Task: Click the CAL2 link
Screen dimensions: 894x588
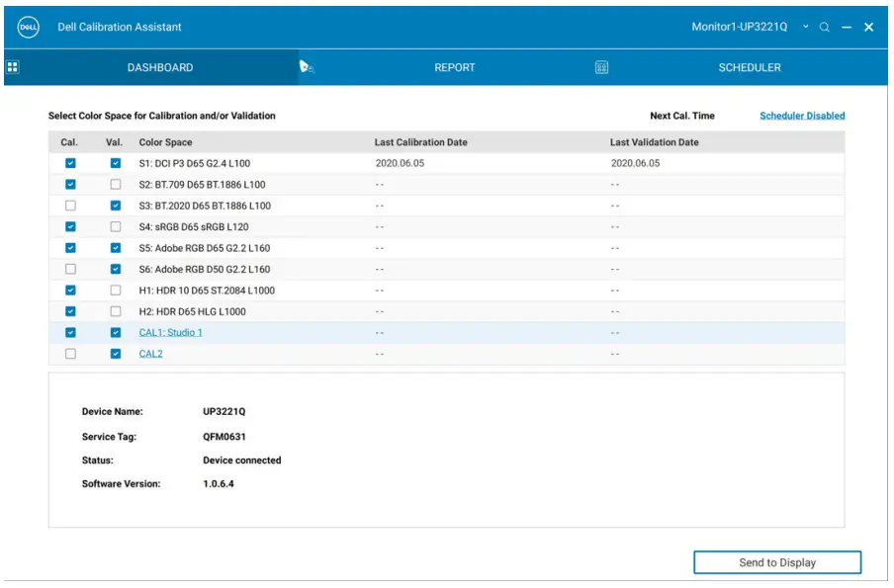Action: tap(150, 354)
